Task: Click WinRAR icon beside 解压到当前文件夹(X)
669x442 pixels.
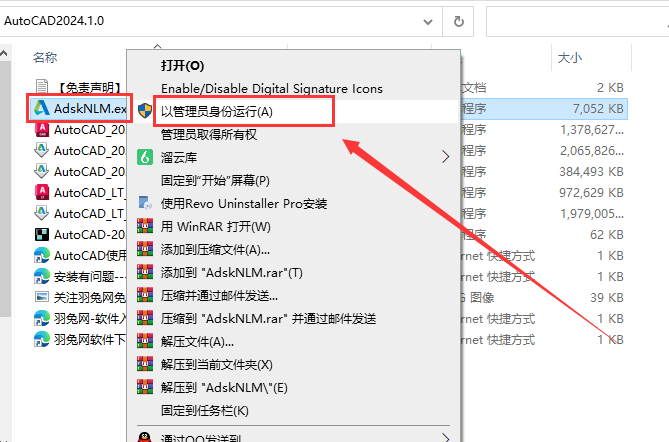Action: 145,364
